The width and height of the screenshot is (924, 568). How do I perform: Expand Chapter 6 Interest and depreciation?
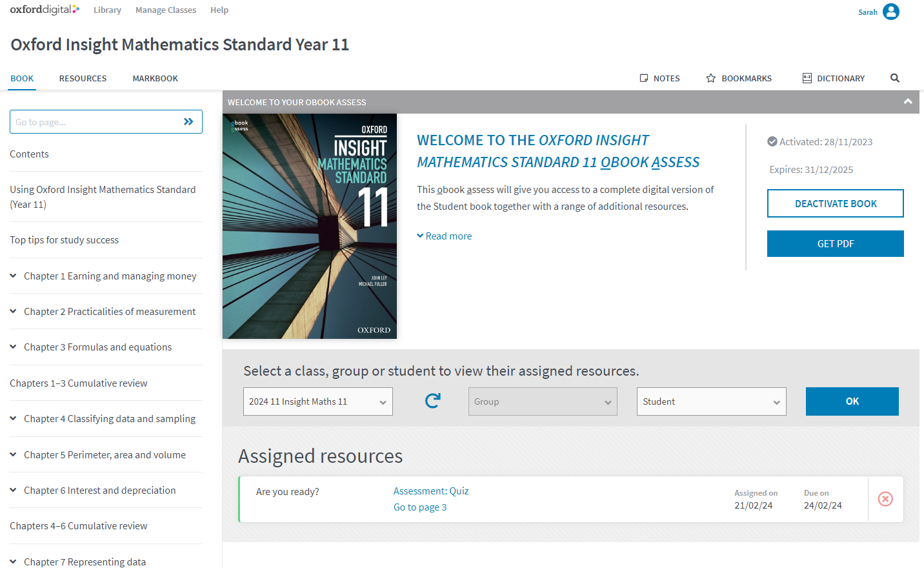(x=13, y=490)
